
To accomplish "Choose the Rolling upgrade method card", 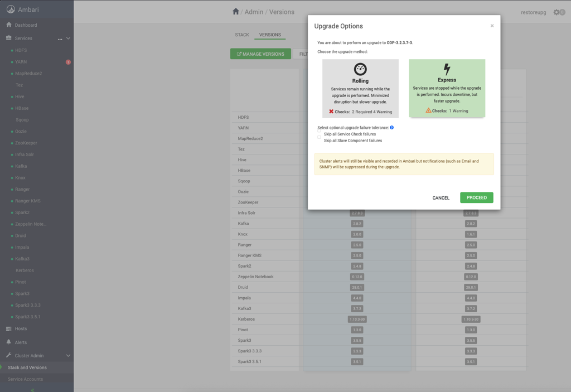I will pyautogui.click(x=360, y=89).
